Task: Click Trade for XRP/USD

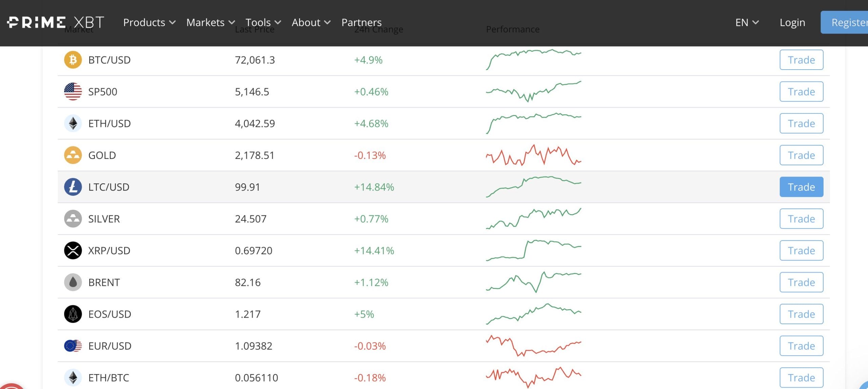Action: pyautogui.click(x=801, y=251)
